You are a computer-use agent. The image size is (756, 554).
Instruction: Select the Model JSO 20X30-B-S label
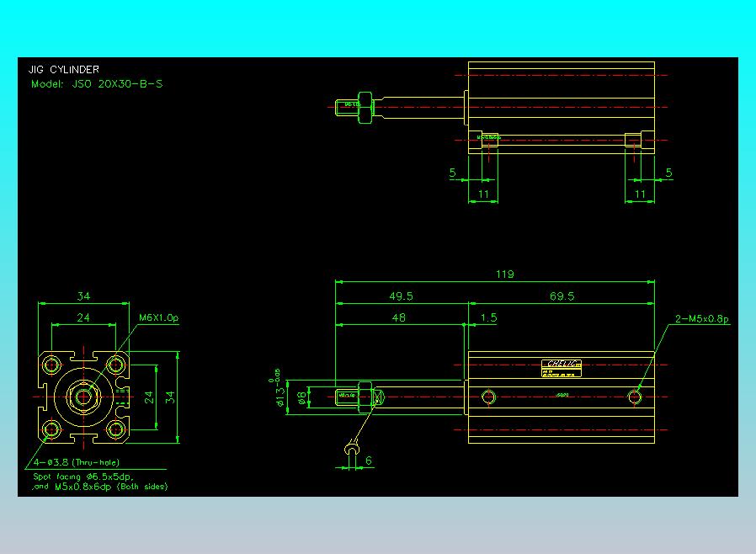click(x=97, y=84)
